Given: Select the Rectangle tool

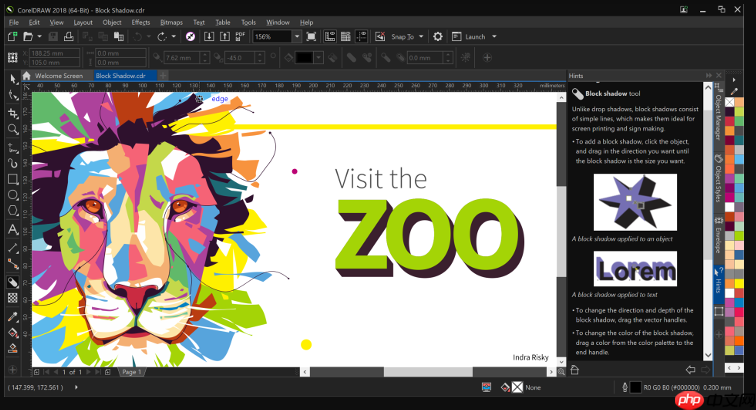Looking at the screenshot, I should tap(13, 179).
